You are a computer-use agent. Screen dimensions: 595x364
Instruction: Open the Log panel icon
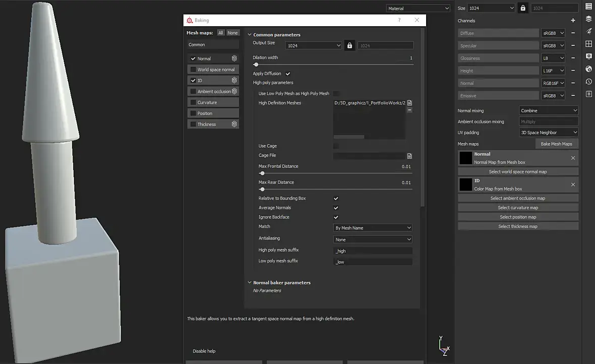588,94
